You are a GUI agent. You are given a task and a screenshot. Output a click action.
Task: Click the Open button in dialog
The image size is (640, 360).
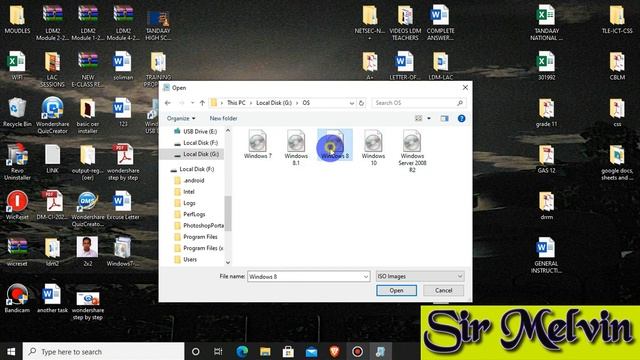(396, 291)
